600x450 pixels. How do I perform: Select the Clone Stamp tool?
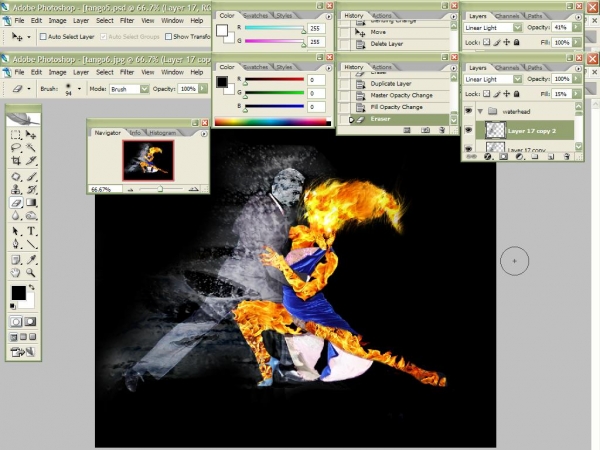coord(16,189)
